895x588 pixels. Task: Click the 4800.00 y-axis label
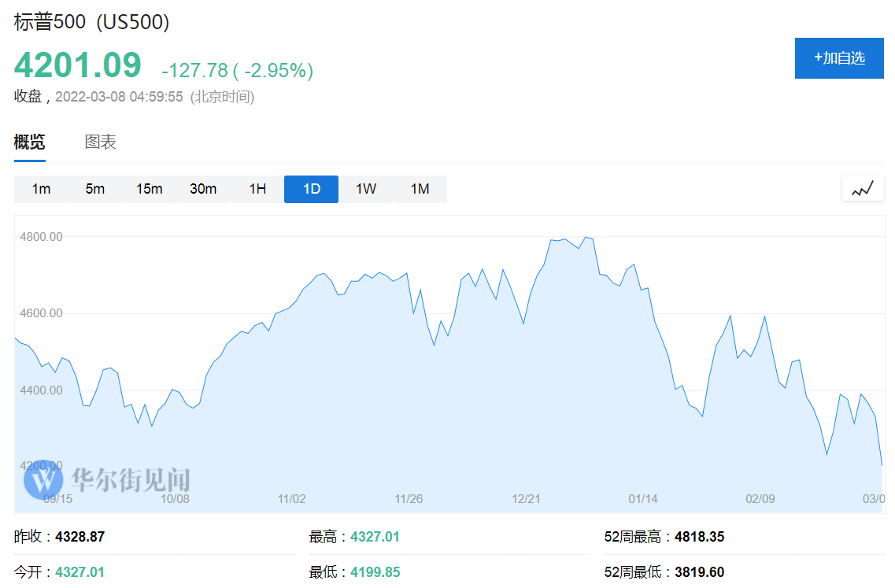coord(41,237)
